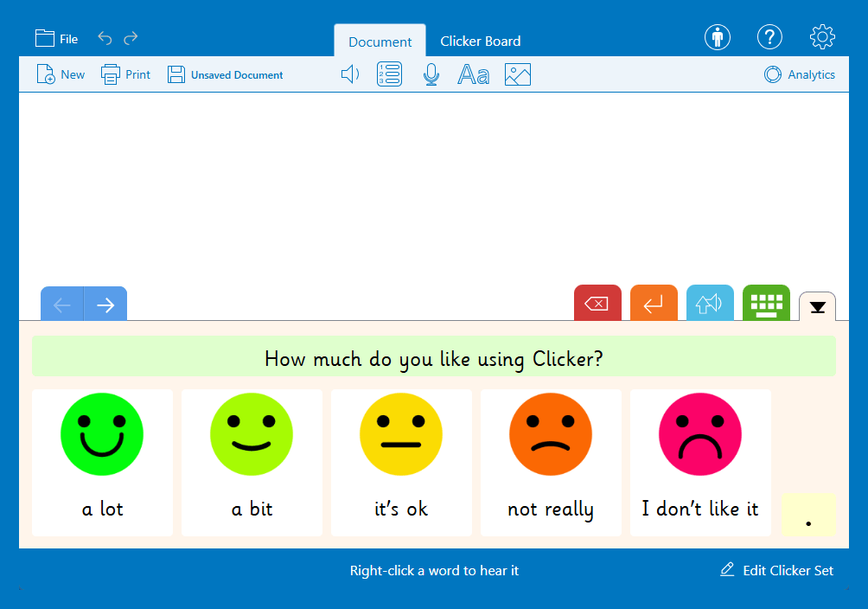Go to next grid with right arrow
Image resolution: width=868 pixels, height=609 pixels.
[x=105, y=304]
